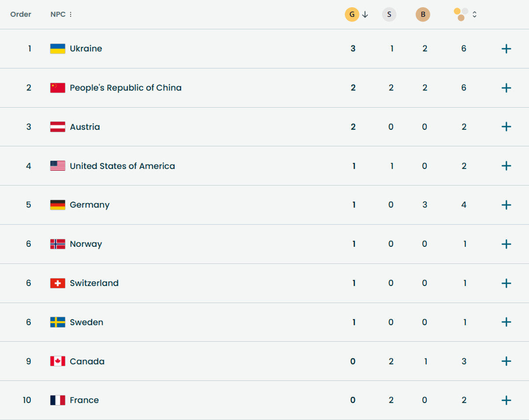Expand Austria medal breakdown
529x420 pixels.
tap(507, 127)
